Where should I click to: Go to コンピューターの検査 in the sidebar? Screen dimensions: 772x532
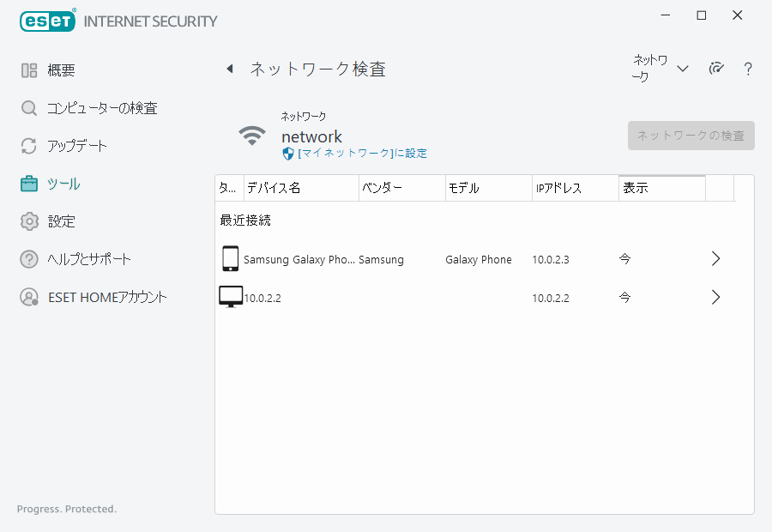tap(101, 108)
